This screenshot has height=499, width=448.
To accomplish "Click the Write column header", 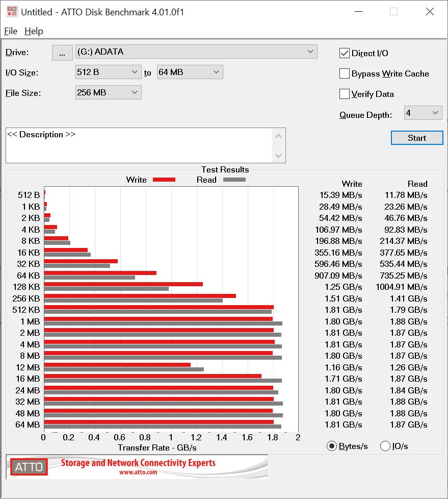I will [x=352, y=184].
